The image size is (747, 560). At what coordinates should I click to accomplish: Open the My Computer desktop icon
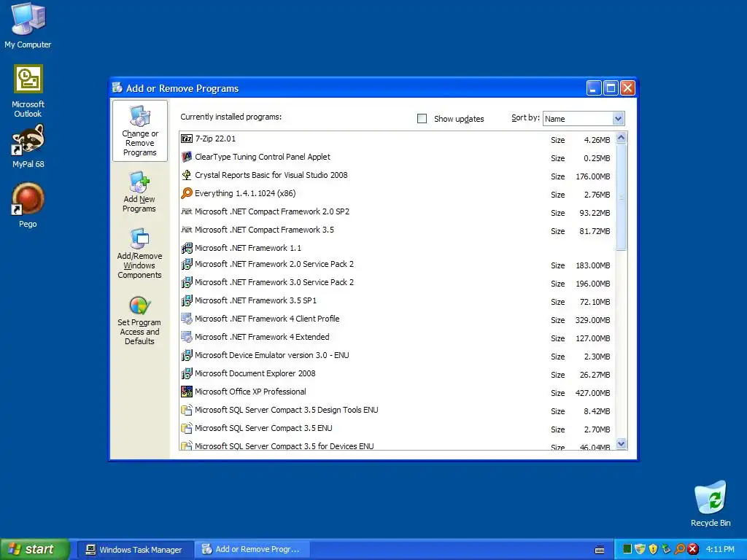[x=28, y=26]
